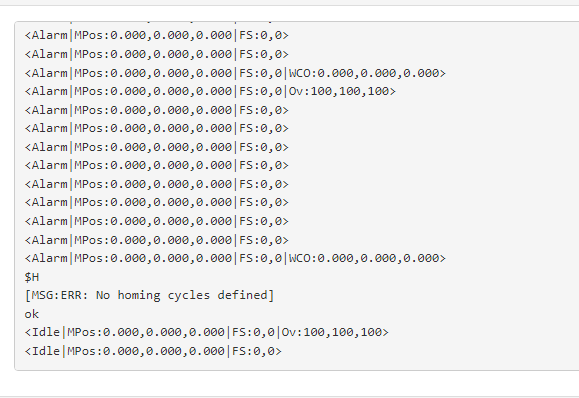Click 'Idle' in the line containing Ov values
Screen dimensions: 579x398
tap(46, 332)
